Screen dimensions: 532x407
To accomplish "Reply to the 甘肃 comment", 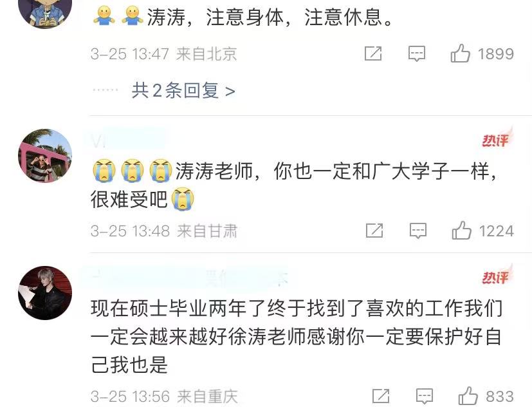I will coord(418,231).
